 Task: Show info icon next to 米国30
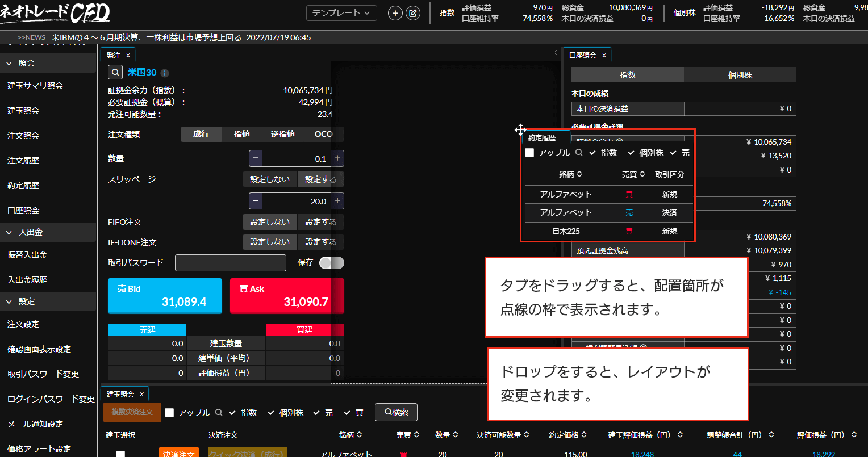coord(165,73)
